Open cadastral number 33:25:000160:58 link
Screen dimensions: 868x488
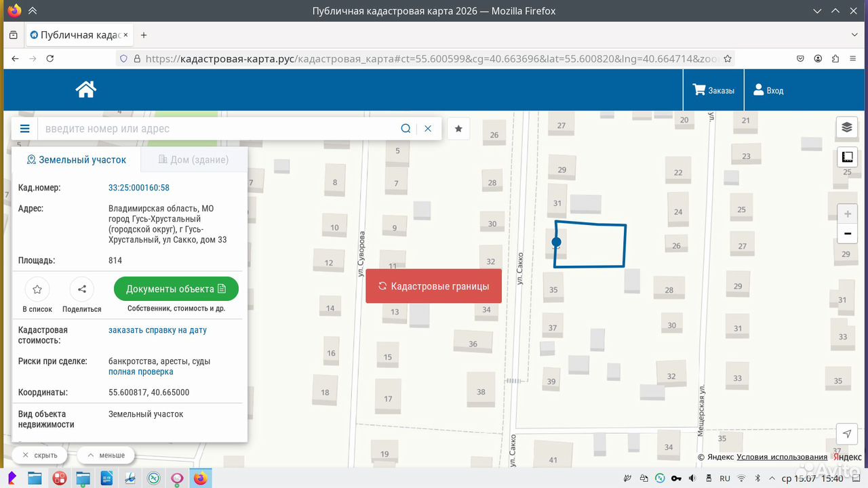coord(139,188)
